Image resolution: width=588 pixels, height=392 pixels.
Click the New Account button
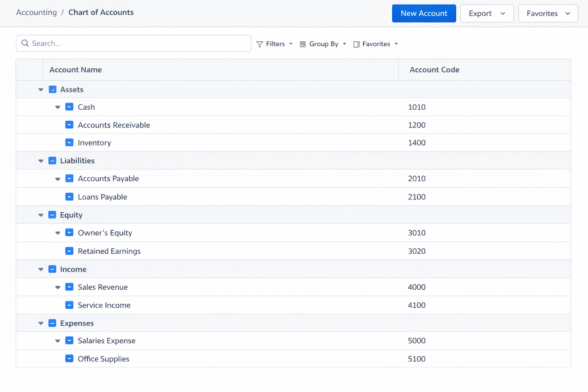point(424,13)
